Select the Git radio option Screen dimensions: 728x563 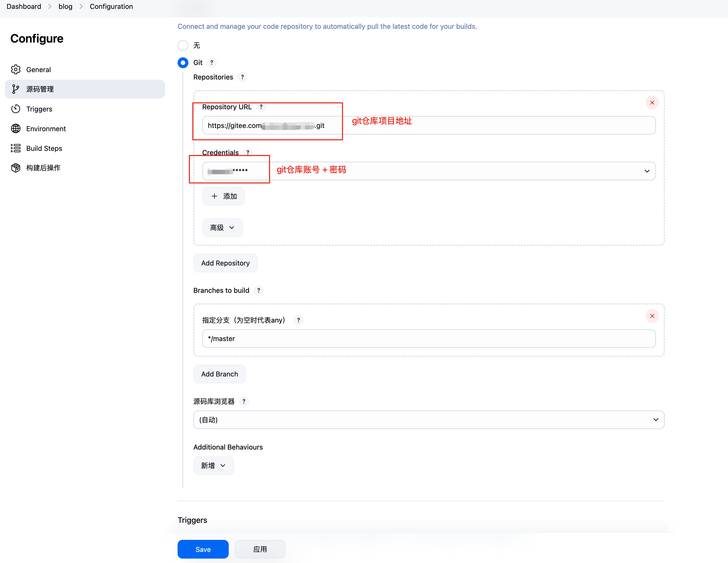tap(183, 62)
